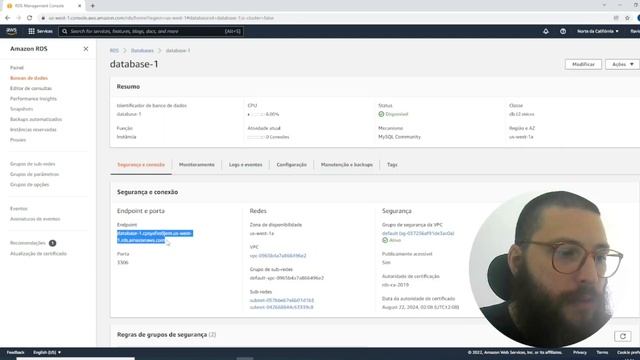This screenshot has height=360, width=640.
Task: Click the site lock icon in address bar
Action: click(x=43, y=18)
